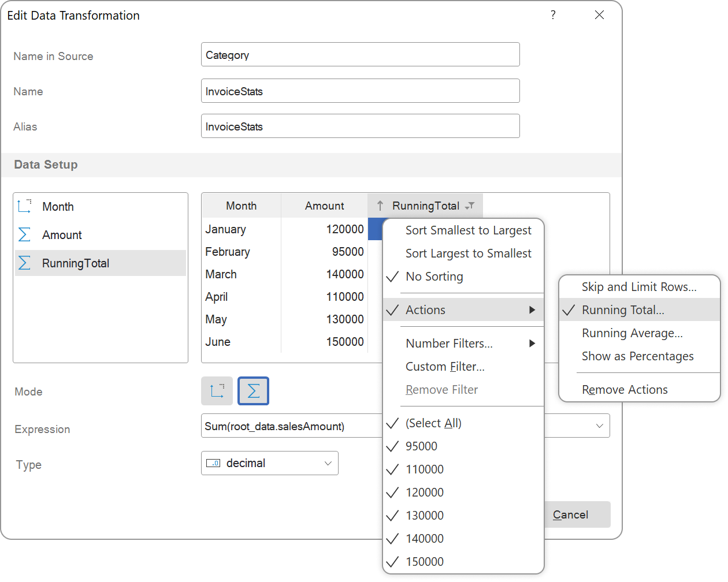Expand the Number Filters submenu

463,344
